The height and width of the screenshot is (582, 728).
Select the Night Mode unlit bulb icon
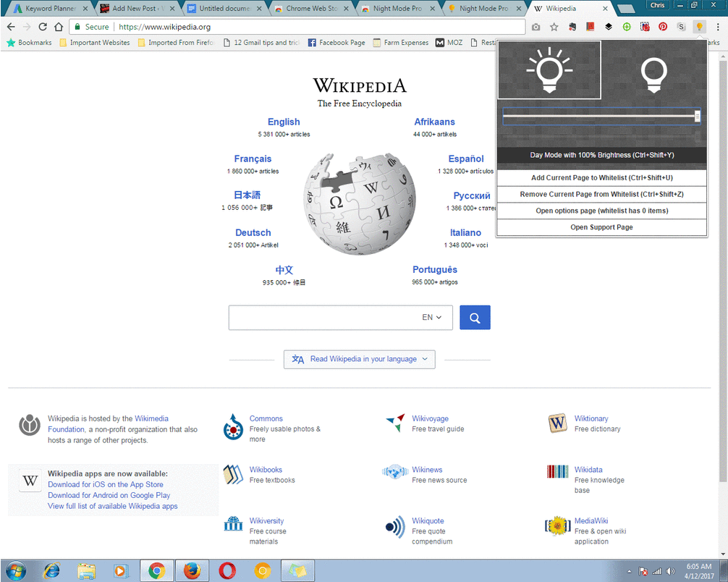tap(653, 74)
